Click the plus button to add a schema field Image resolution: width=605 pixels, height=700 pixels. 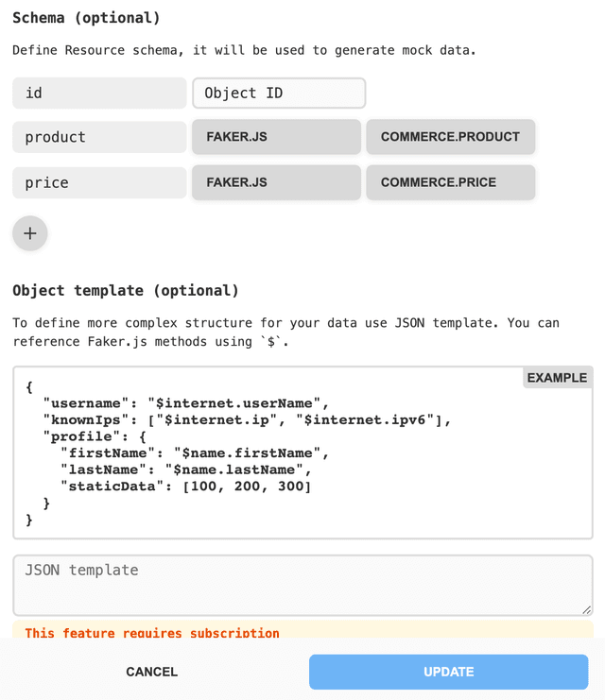[x=30, y=233]
